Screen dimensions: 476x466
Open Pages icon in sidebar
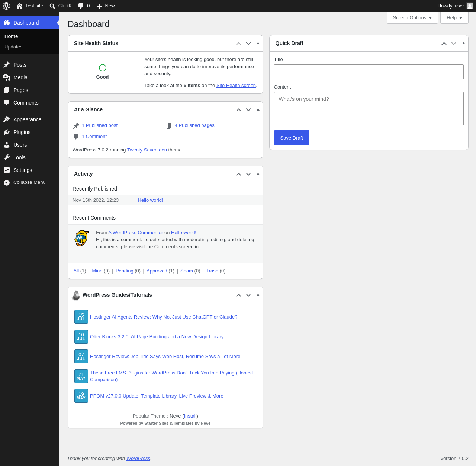click(x=7, y=90)
